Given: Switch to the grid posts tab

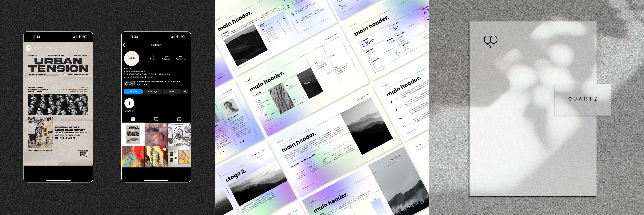Looking at the screenshot, I should [133, 119].
